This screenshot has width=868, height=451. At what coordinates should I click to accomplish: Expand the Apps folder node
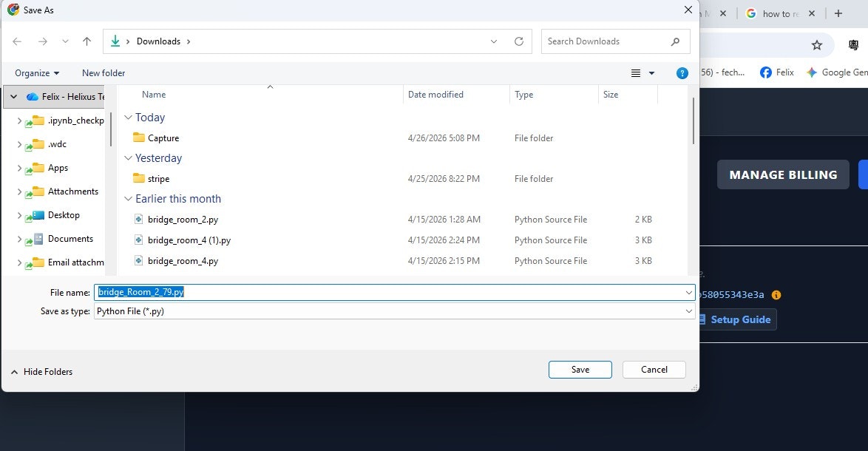click(x=19, y=169)
